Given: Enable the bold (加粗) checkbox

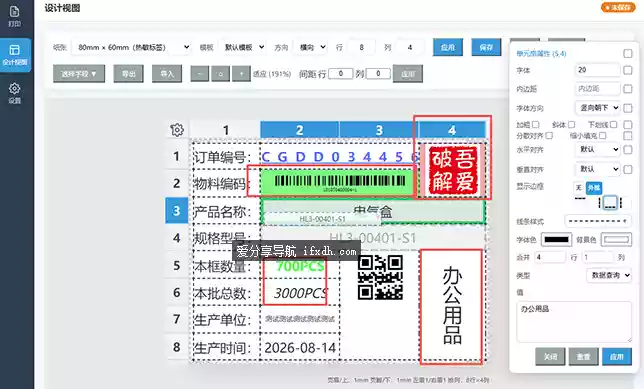Looking at the screenshot, I should tap(536, 124).
